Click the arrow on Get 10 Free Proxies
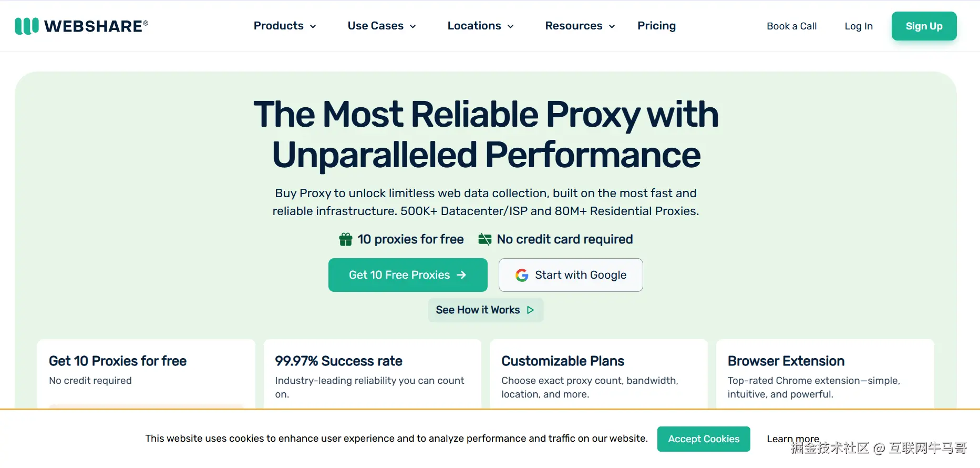This screenshot has height=468, width=980. coord(461,275)
